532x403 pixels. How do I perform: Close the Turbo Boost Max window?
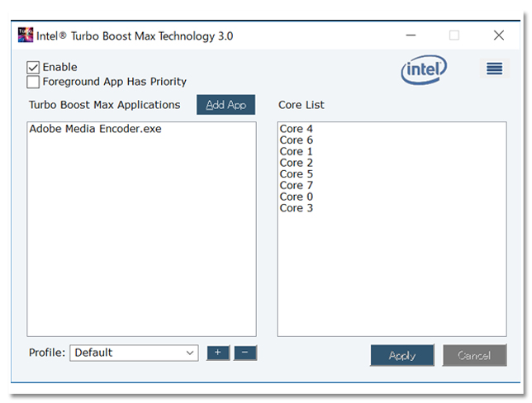coord(499,35)
